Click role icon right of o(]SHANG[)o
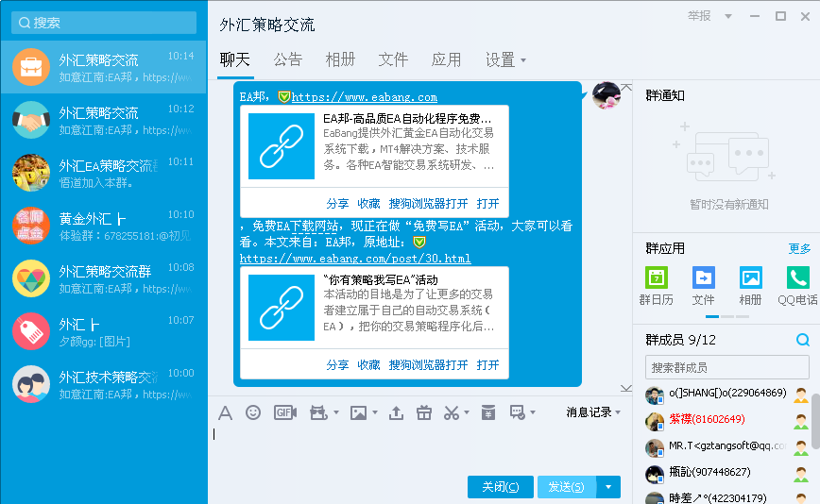The height and width of the screenshot is (504, 820). tap(801, 395)
